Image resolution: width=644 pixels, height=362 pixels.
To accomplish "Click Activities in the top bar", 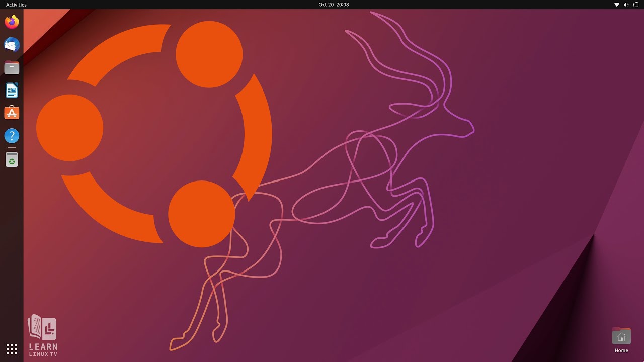I will [16, 5].
